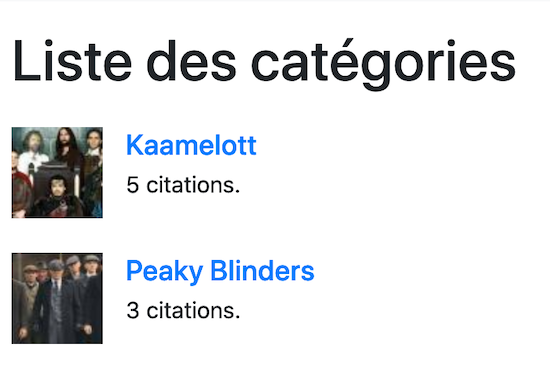Select the "5 citations." text under Kaamelott
This screenshot has width=550, height=384.
tap(183, 185)
